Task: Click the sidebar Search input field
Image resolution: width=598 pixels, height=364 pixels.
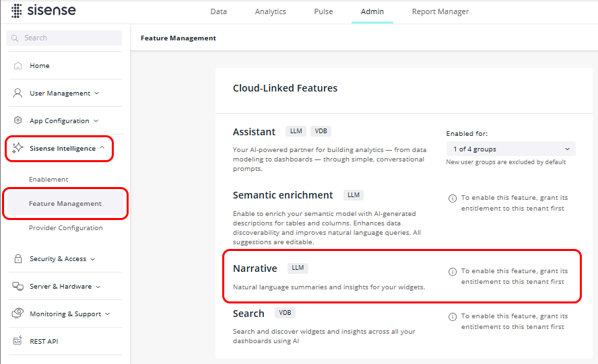Action: pos(64,38)
